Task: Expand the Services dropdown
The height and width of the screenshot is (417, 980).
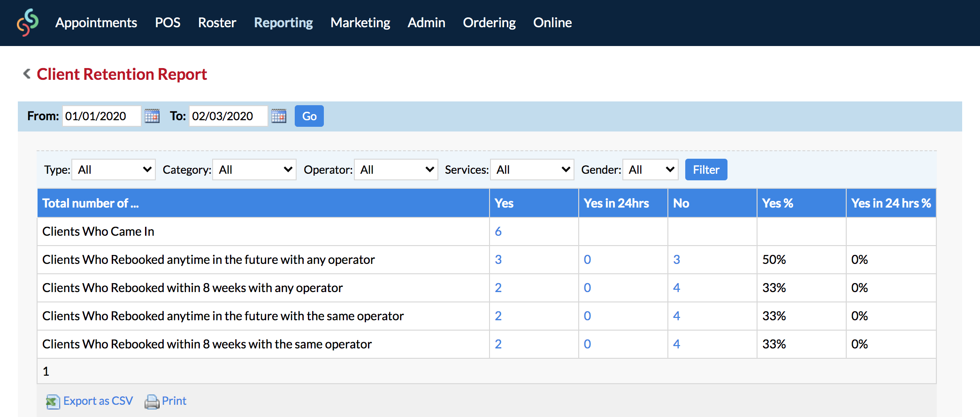Action: (x=532, y=170)
